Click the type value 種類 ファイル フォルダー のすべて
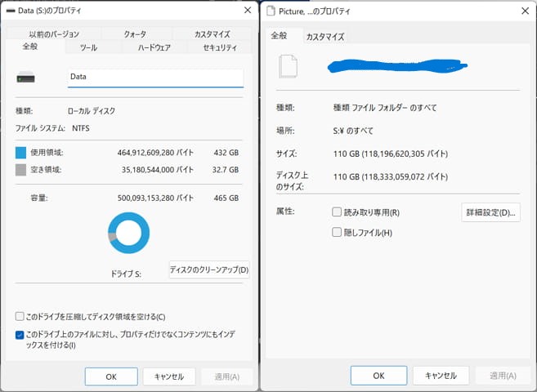 point(385,108)
